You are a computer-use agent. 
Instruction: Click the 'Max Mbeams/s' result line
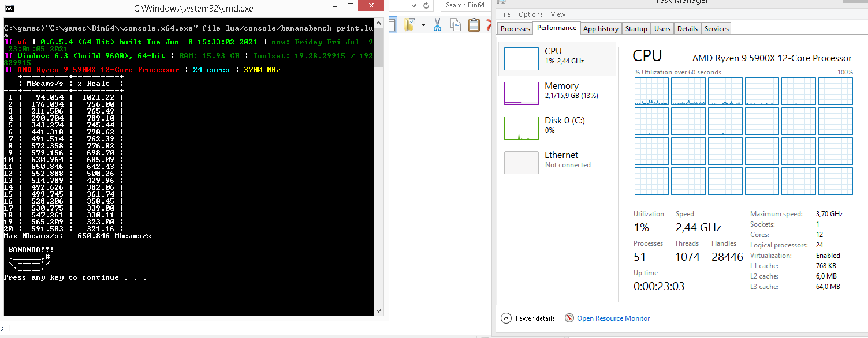click(x=77, y=236)
